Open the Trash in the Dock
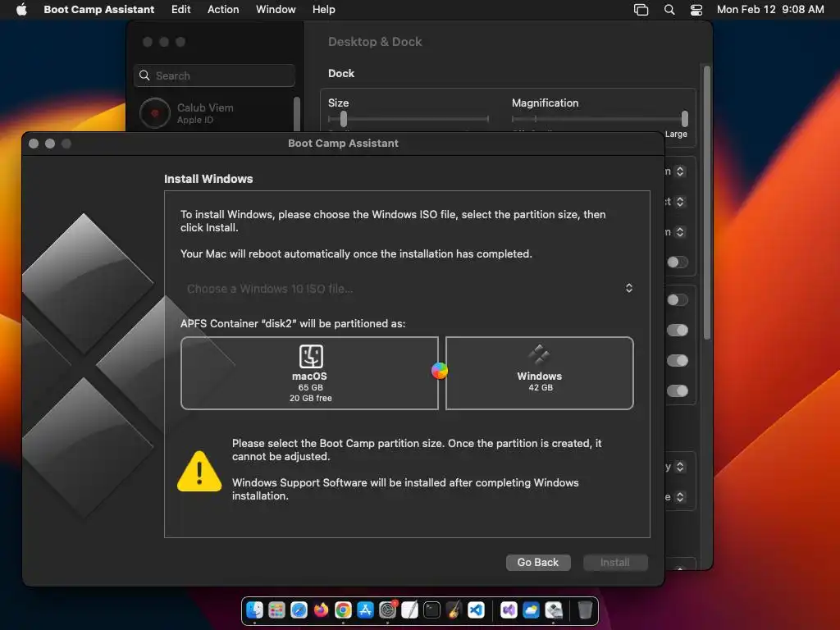 pyautogui.click(x=585, y=609)
